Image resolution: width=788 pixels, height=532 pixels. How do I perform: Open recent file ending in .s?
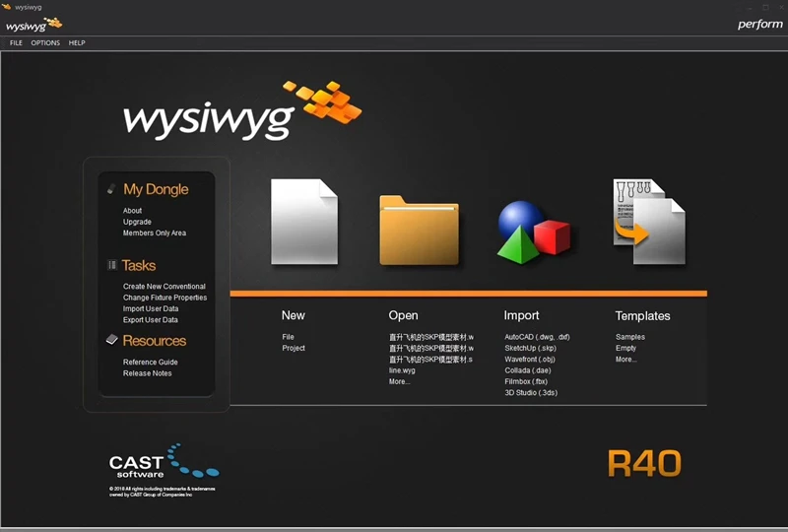(x=430, y=359)
